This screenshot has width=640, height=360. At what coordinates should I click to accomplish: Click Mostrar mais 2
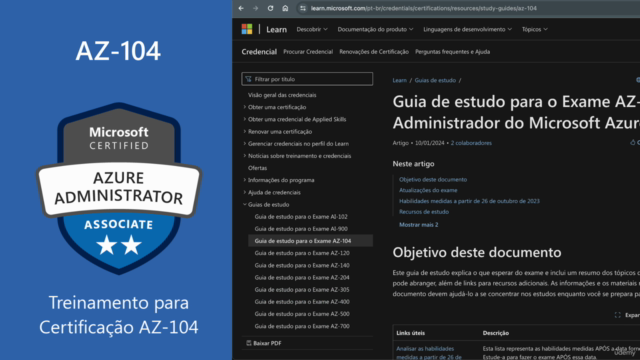419,224
